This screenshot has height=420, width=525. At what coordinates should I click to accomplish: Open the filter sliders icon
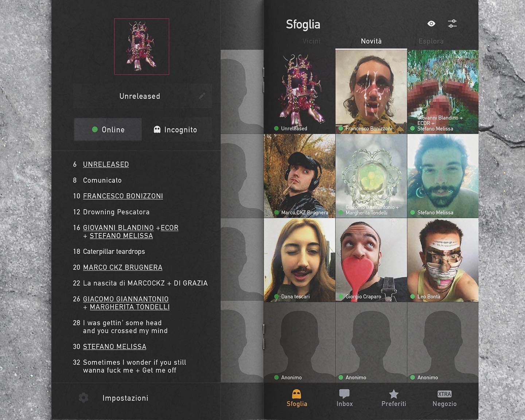(452, 23)
